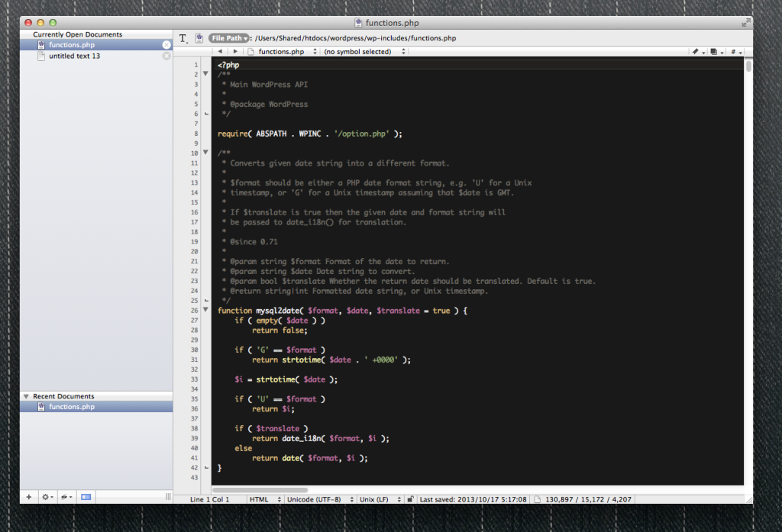The width and height of the screenshot is (782, 532).
Task: Click the next document arrow in navigation bar
Action: [x=235, y=52]
